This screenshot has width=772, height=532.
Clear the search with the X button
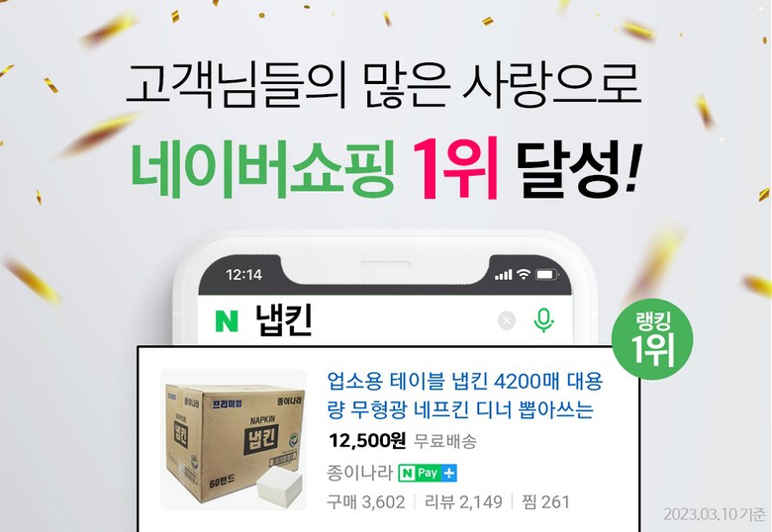point(507,320)
